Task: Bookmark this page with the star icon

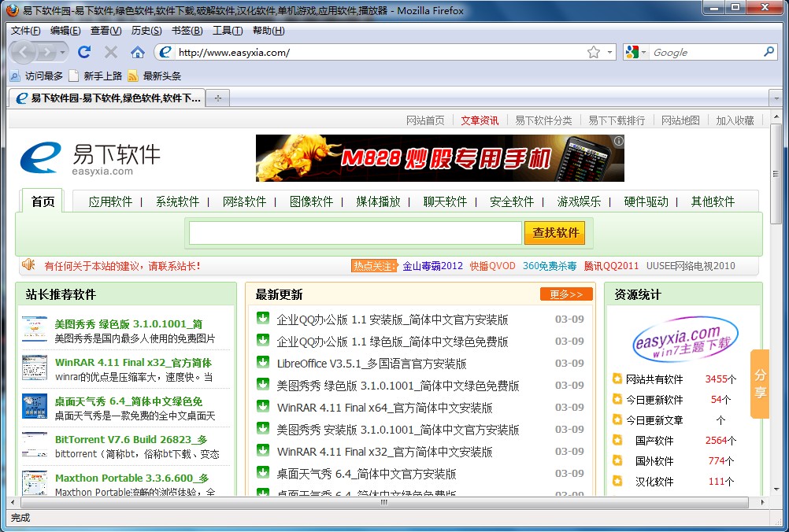Action: tap(593, 53)
